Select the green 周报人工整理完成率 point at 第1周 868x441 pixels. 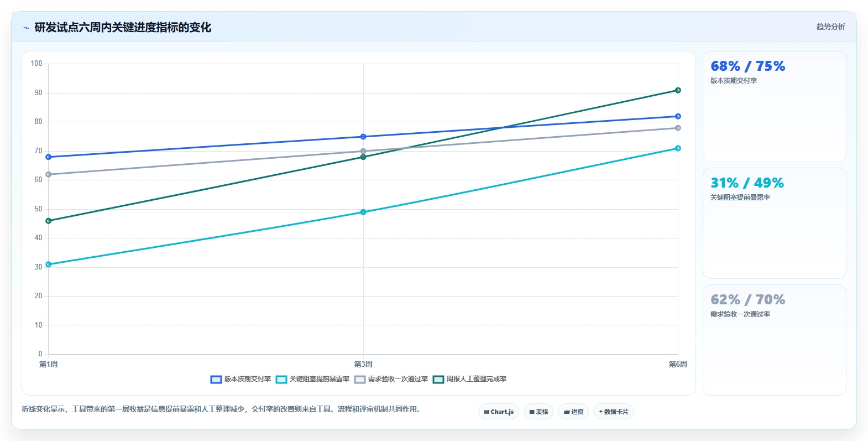pyautogui.click(x=49, y=221)
